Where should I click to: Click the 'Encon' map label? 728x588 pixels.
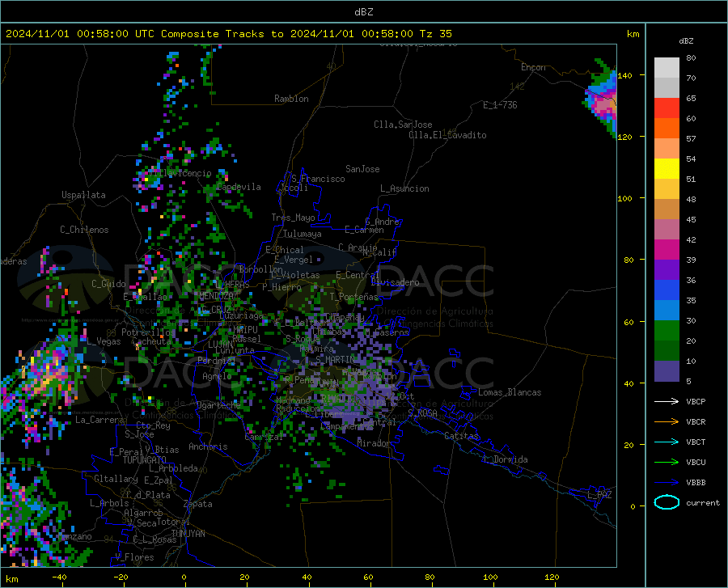point(533,67)
